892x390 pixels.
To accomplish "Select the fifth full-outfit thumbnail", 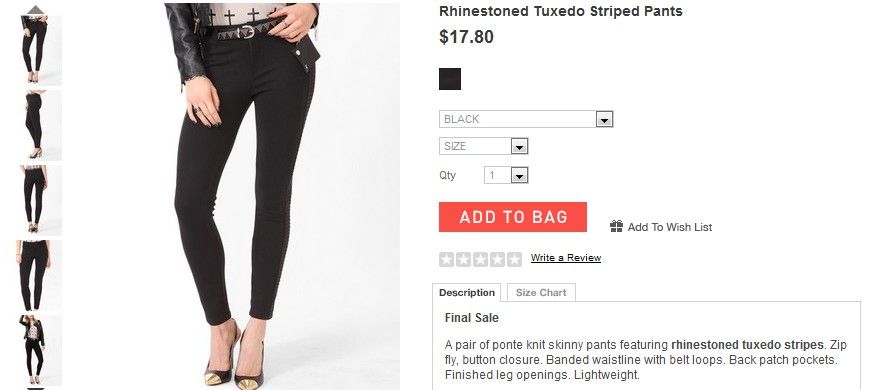I will coord(39,350).
